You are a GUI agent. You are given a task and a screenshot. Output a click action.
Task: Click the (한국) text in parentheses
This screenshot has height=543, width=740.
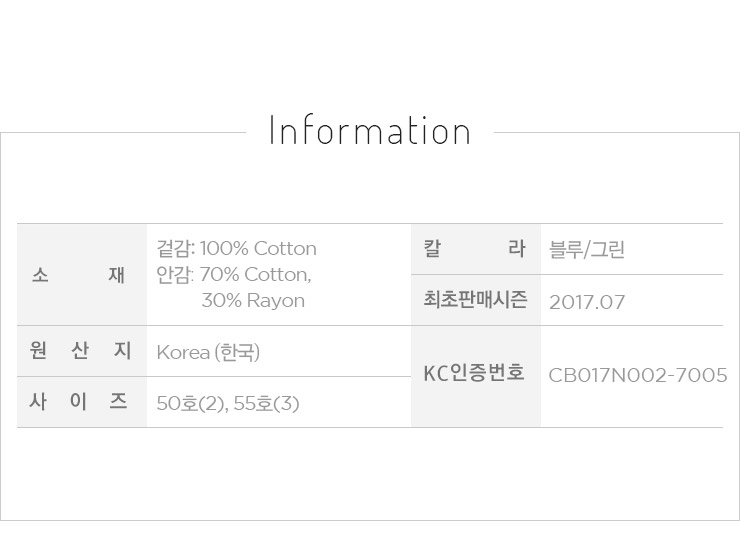[x=237, y=353]
